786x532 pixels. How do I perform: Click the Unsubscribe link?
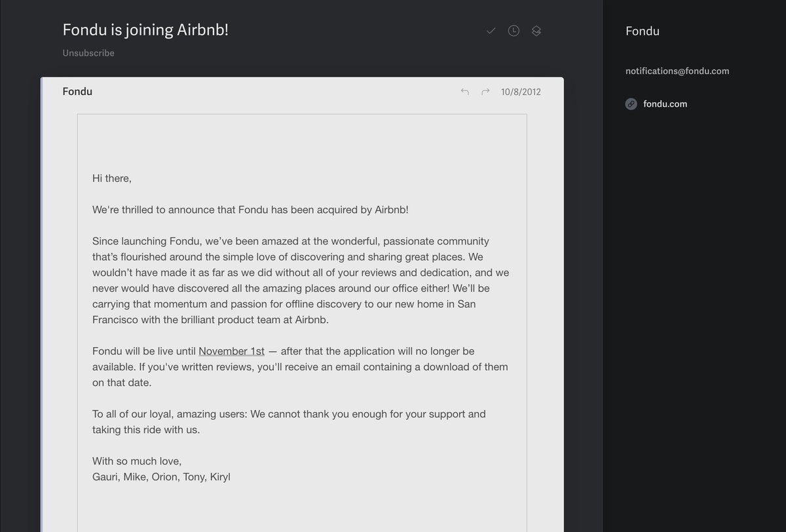(88, 53)
